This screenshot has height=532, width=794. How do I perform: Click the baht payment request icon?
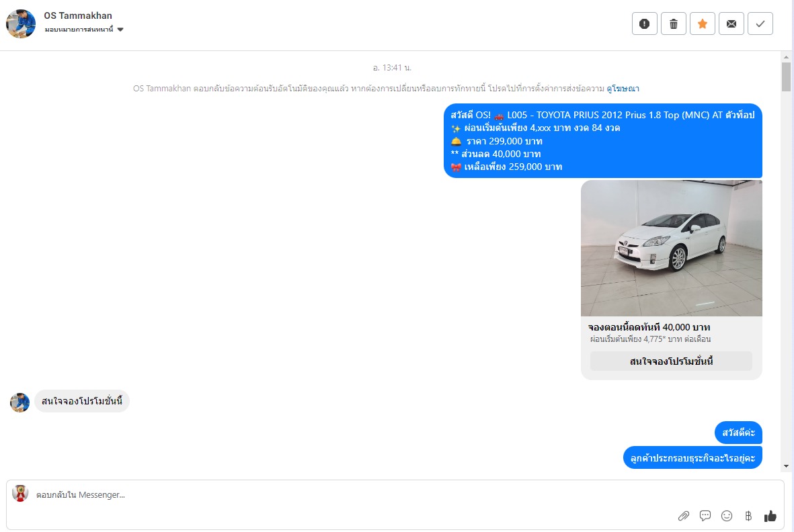click(x=748, y=516)
